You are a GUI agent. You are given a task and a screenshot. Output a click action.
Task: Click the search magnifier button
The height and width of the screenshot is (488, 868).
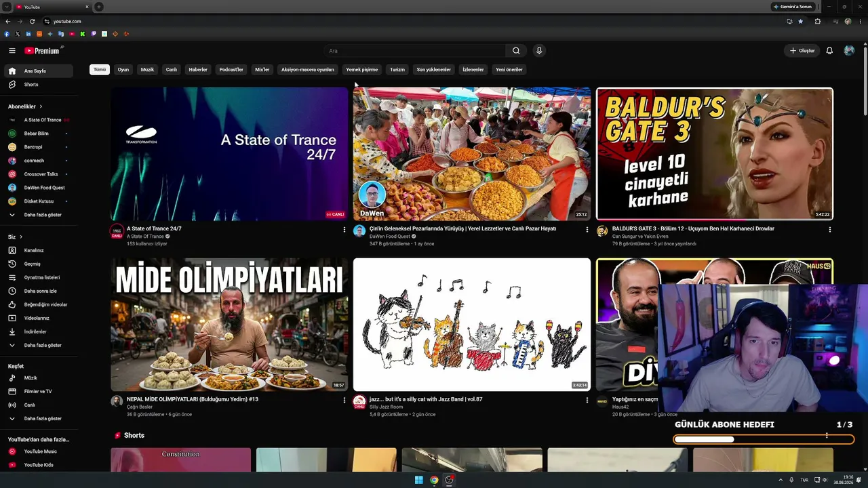point(516,51)
